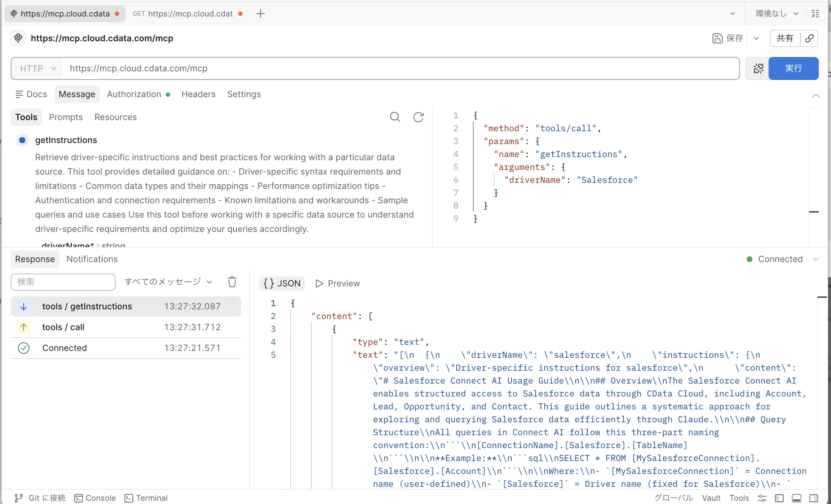The width and height of the screenshot is (831, 504).
Task: Click the search icon in Tools panel
Action: 395,117
